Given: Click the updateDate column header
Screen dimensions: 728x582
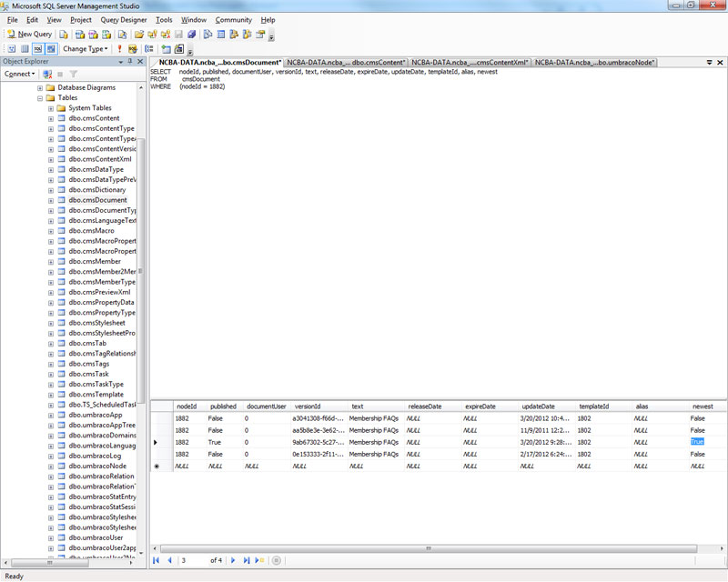Looking at the screenshot, I should point(547,406).
